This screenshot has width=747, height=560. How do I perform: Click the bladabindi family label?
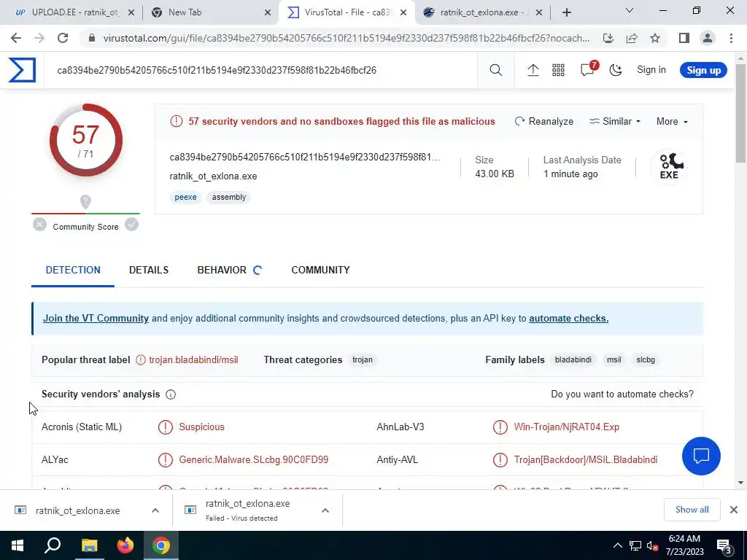point(573,360)
